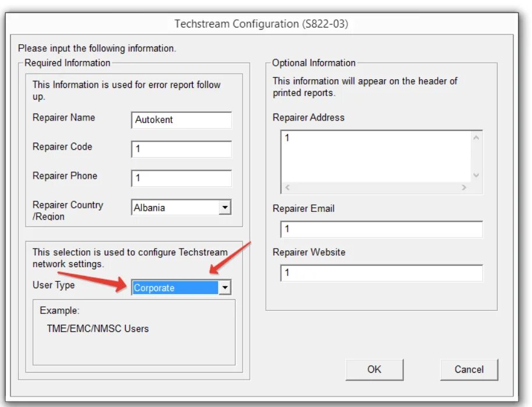Confirm settings with the OK button

375,369
